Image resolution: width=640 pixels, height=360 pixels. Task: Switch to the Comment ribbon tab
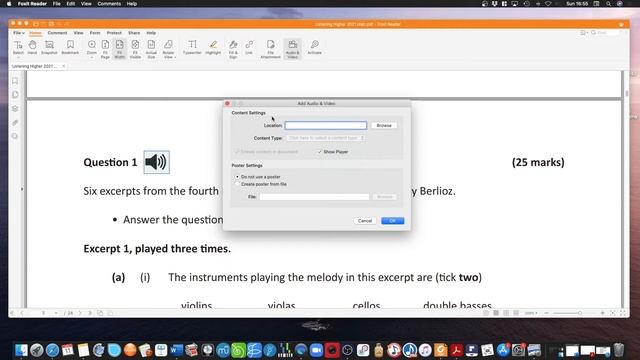pos(57,33)
